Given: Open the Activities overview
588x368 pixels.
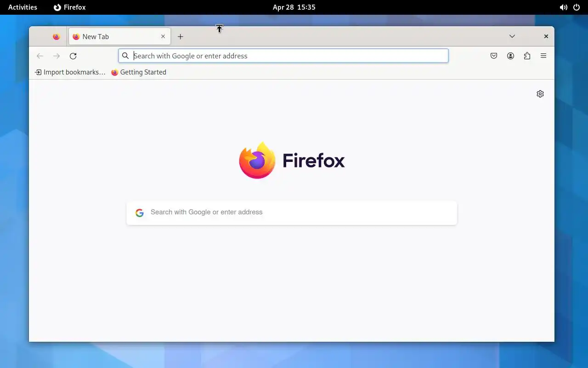Looking at the screenshot, I should pyautogui.click(x=23, y=7).
